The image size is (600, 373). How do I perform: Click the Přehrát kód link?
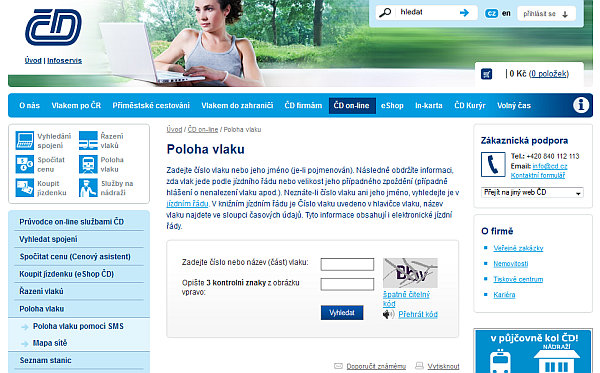418,314
